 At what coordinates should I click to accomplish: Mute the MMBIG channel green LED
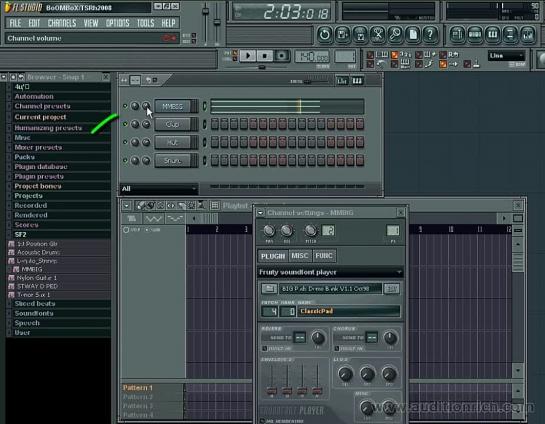(x=125, y=106)
